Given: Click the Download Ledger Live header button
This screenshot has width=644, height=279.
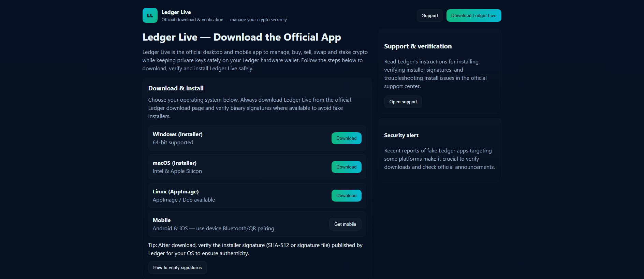Looking at the screenshot, I should [474, 15].
